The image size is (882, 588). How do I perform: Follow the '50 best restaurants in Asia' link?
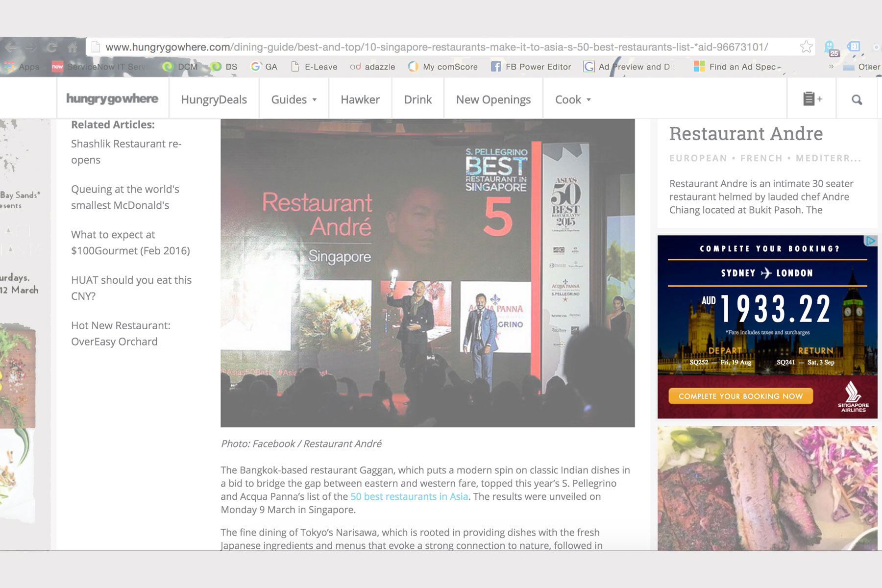coord(409,496)
